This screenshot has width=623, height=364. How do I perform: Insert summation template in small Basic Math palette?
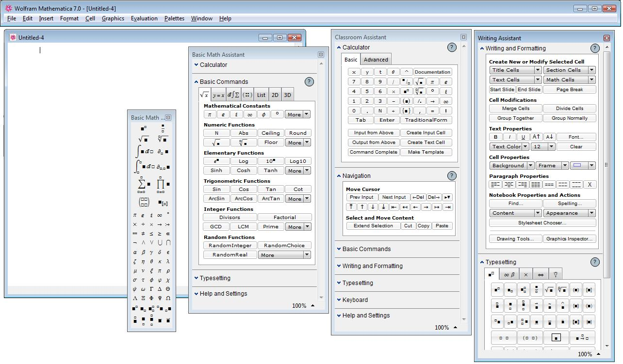pyautogui.click(x=144, y=185)
